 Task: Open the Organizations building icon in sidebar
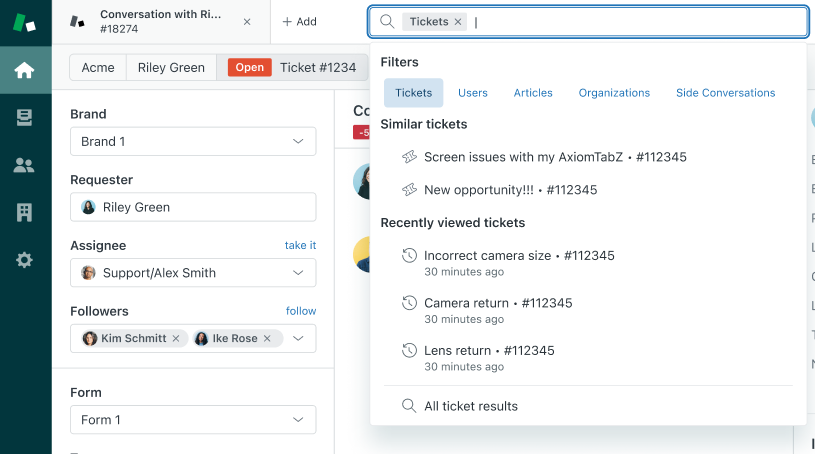tap(25, 212)
